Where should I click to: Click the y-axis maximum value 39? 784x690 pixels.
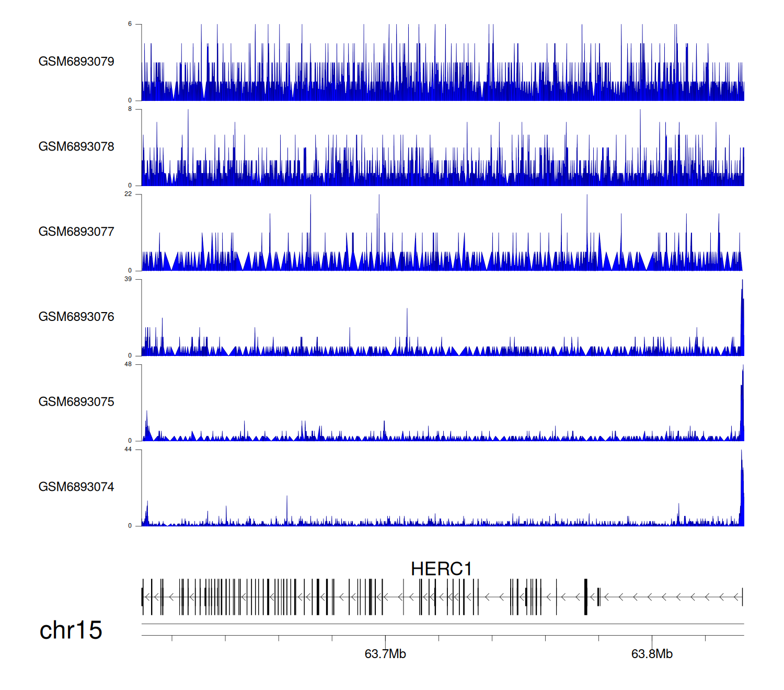[x=128, y=279]
